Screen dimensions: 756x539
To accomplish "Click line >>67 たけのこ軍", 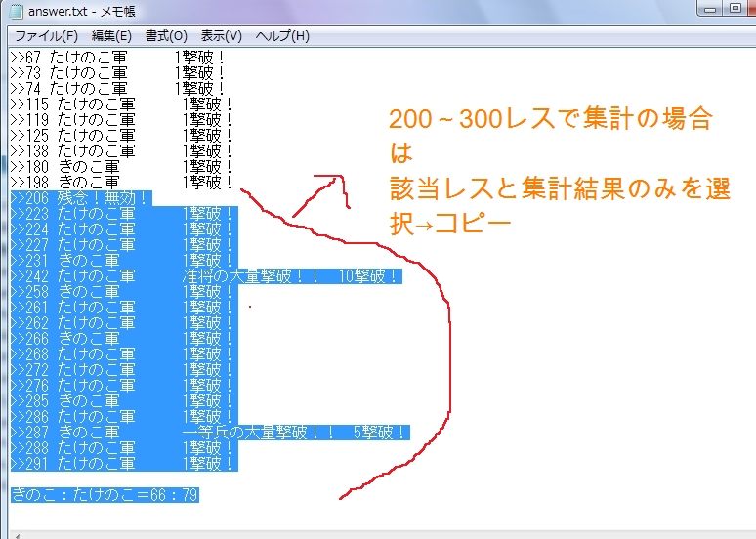I will (117, 58).
